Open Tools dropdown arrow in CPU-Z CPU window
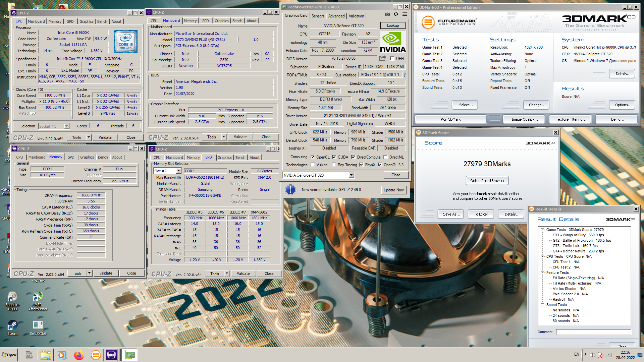The height and width of the screenshot is (362, 644). pyautogui.click(x=89, y=137)
